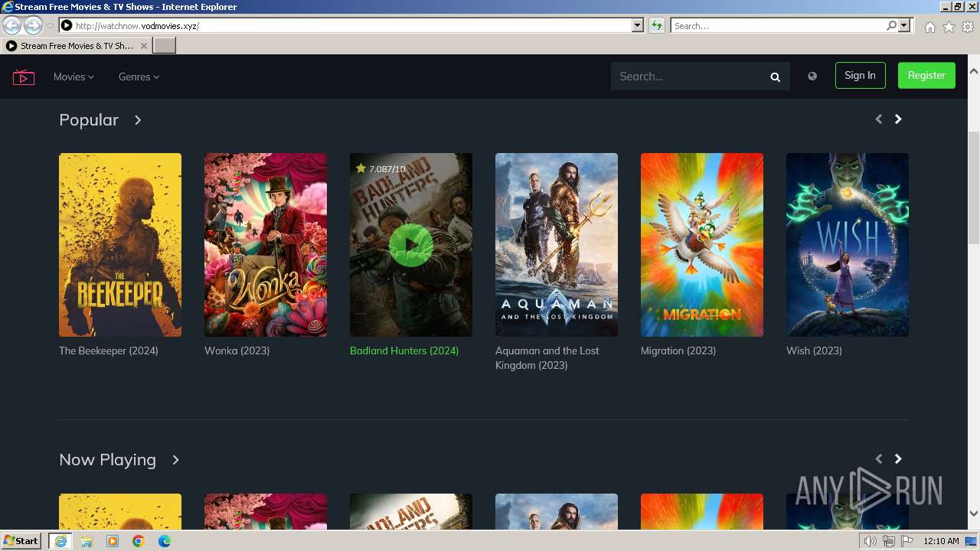Click the Sign In button
Viewport: 980px width, 551px height.
coord(860,75)
